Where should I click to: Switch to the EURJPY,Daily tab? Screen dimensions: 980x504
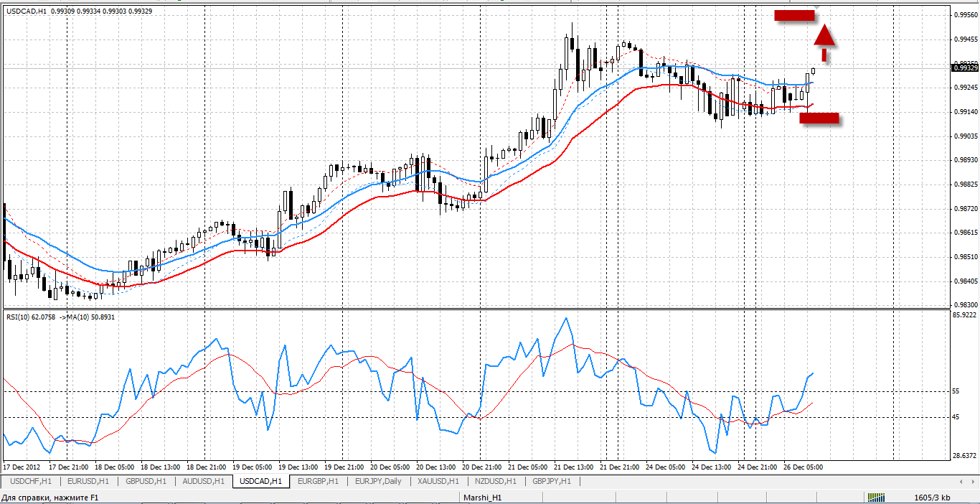click(378, 481)
